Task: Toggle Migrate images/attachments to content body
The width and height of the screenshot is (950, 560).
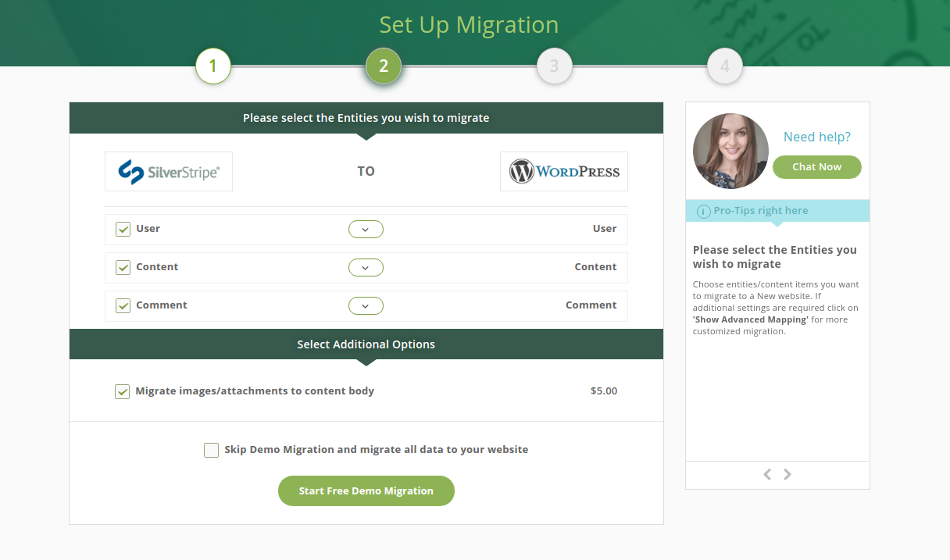Action: (x=122, y=391)
